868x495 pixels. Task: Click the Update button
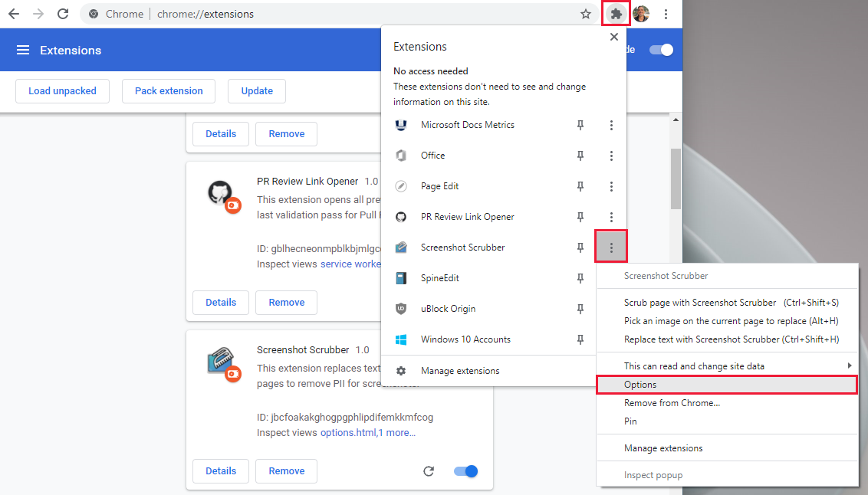(257, 90)
